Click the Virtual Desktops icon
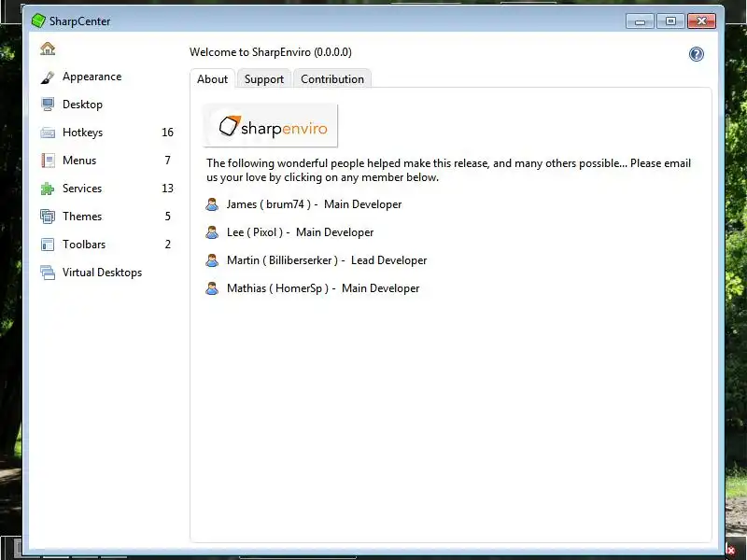Image resolution: width=747 pixels, height=560 pixels. click(x=48, y=273)
